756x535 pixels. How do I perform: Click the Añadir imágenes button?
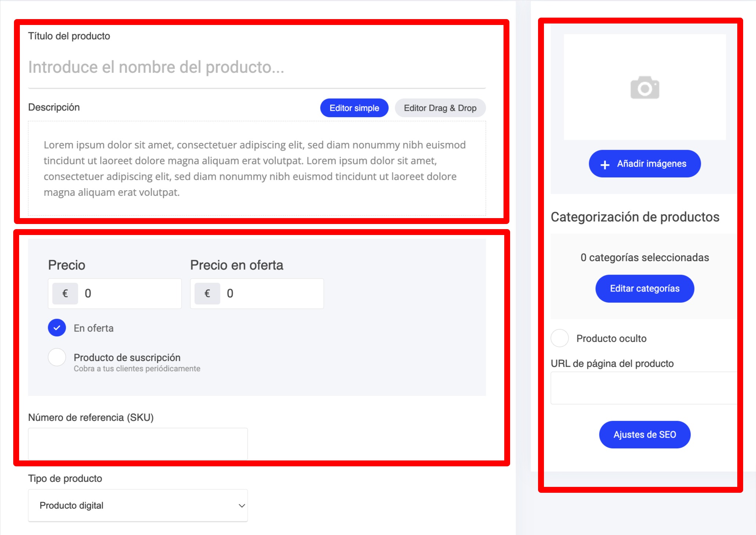(651, 164)
